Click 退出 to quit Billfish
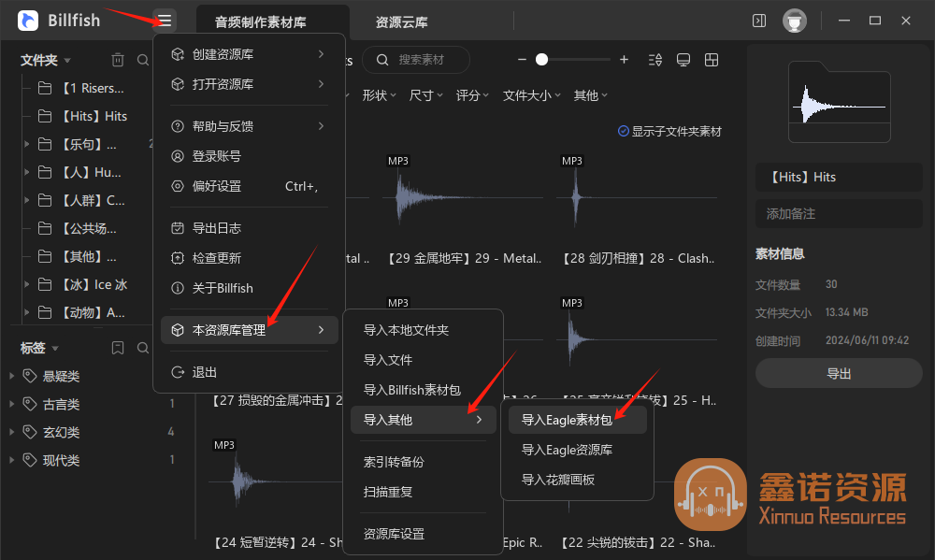Screen dimensions: 935x560 (250, 372)
